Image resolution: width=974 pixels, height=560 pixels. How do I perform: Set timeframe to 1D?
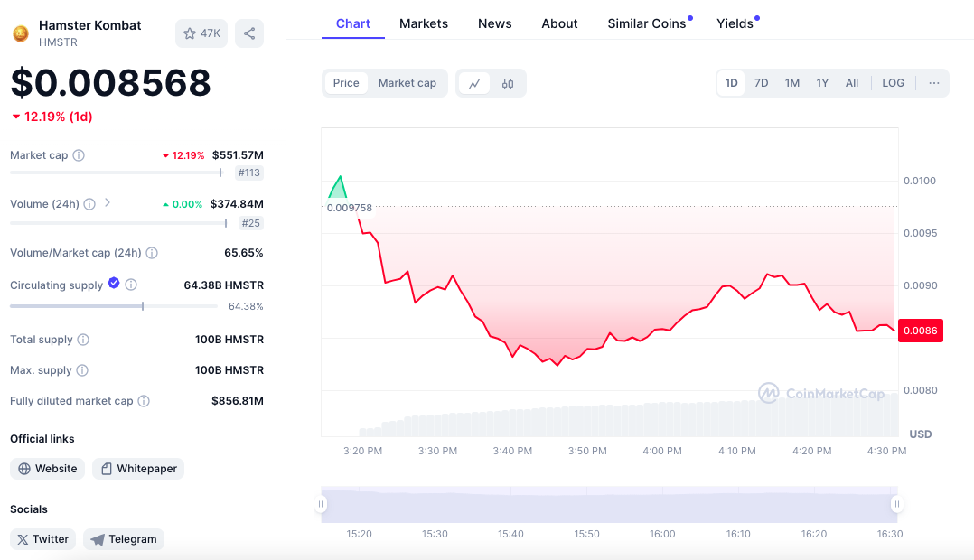pyautogui.click(x=731, y=83)
